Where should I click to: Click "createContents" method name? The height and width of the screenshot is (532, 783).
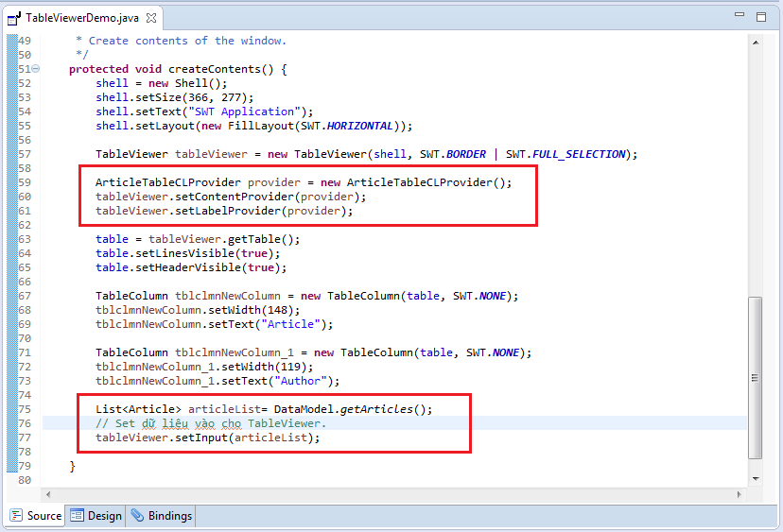(215, 69)
